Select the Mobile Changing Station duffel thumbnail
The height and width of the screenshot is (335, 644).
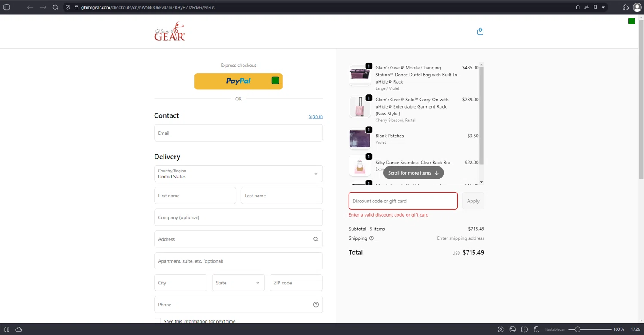pos(360,75)
